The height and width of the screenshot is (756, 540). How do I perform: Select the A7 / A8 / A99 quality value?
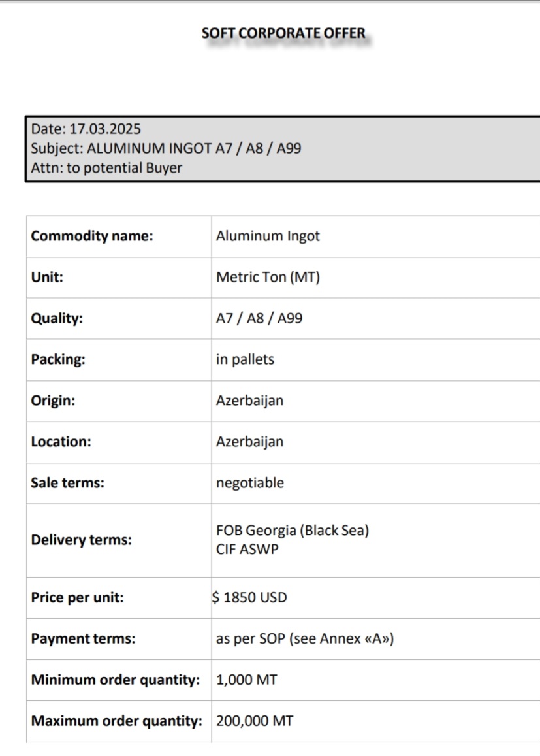[x=259, y=318]
